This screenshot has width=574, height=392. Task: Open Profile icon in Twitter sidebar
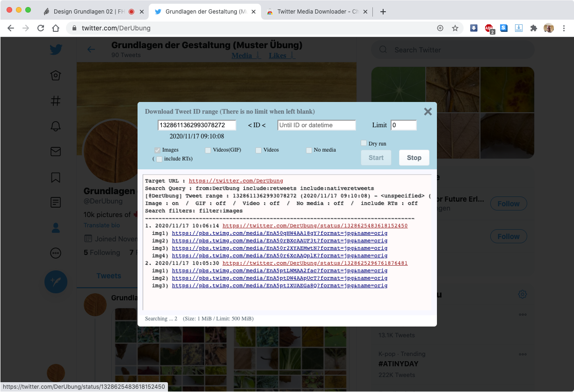pyautogui.click(x=56, y=228)
